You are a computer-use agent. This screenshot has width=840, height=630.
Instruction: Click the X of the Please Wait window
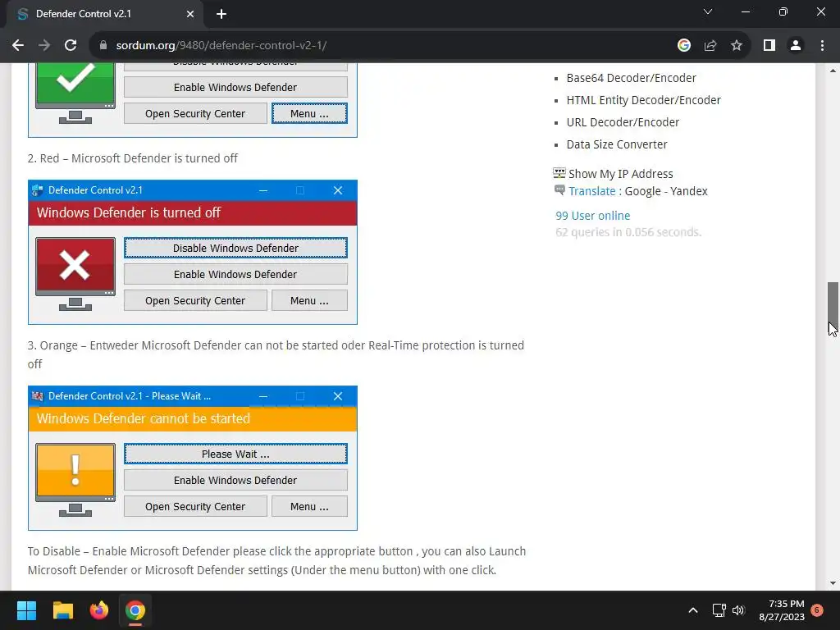point(337,396)
